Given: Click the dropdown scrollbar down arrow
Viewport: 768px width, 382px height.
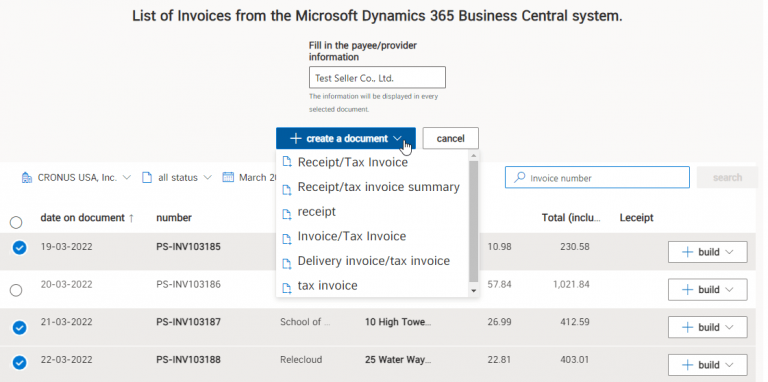Looking at the screenshot, I should click(x=473, y=291).
